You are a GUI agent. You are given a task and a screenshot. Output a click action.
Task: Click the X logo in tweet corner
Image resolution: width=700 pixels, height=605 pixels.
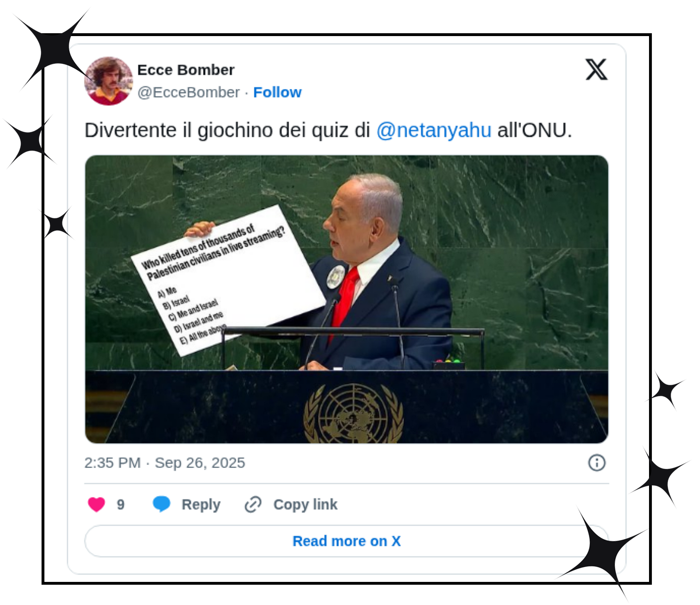pyautogui.click(x=596, y=69)
